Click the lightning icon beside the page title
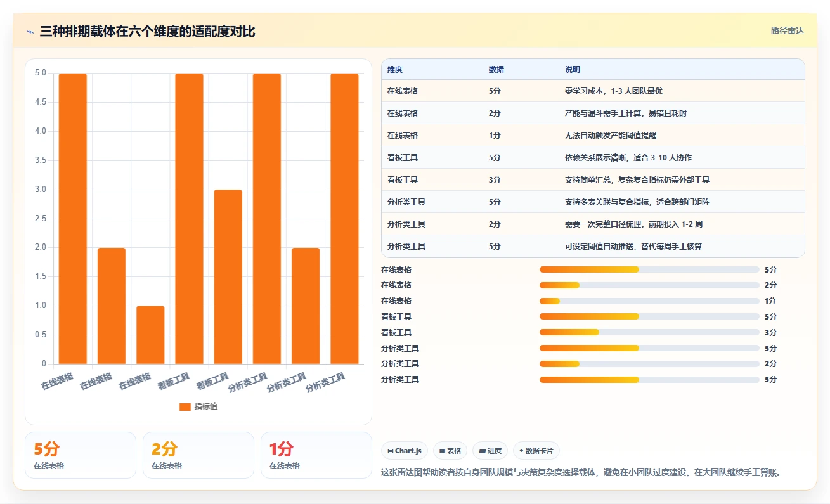This screenshot has height=504, width=830. point(30,32)
